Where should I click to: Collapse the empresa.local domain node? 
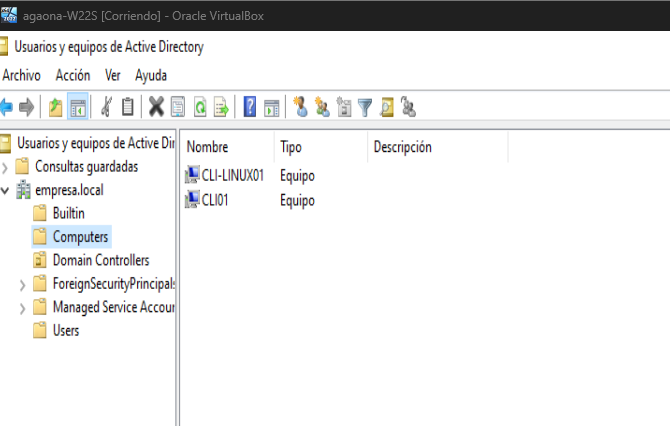[x=6, y=190]
